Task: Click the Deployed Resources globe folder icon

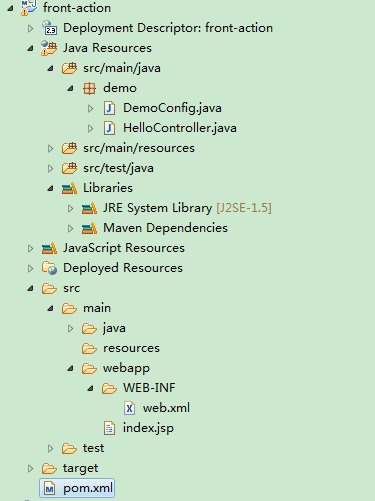Action: coord(50,268)
